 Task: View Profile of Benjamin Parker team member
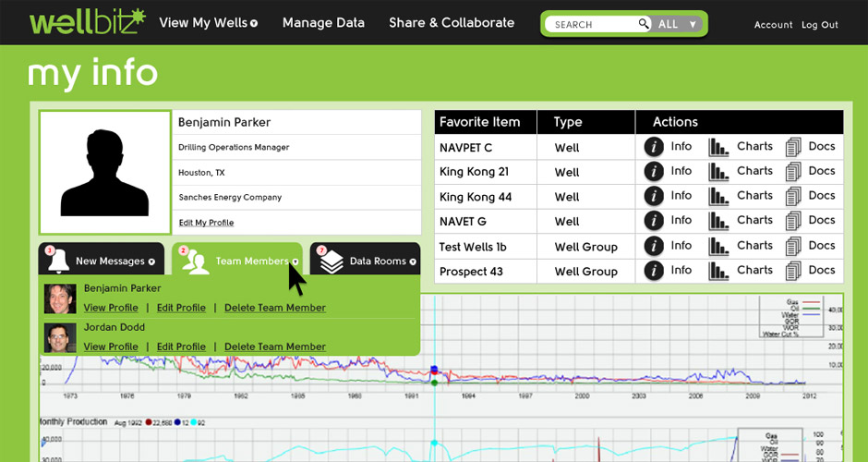click(111, 308)
